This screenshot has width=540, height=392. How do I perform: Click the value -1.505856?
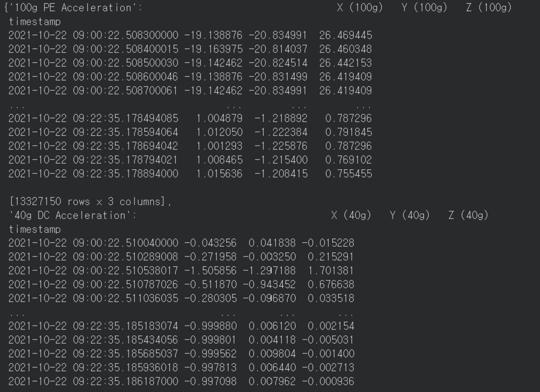(x=211, y=271)
